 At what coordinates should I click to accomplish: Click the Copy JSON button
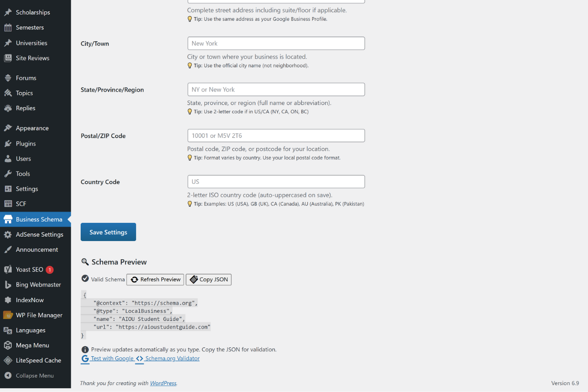click(x=209, y=279)
